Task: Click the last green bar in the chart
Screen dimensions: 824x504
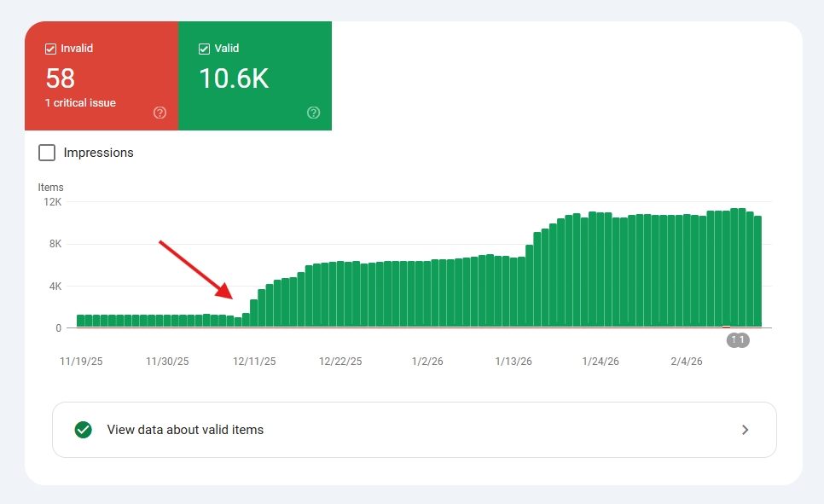Action: [x=757, y=271]
